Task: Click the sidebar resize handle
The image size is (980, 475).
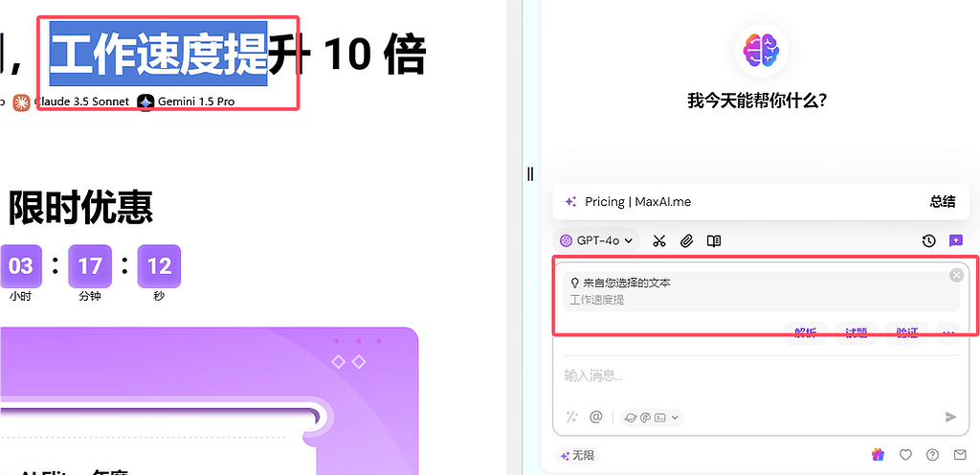Action: [x=530, y=173]
